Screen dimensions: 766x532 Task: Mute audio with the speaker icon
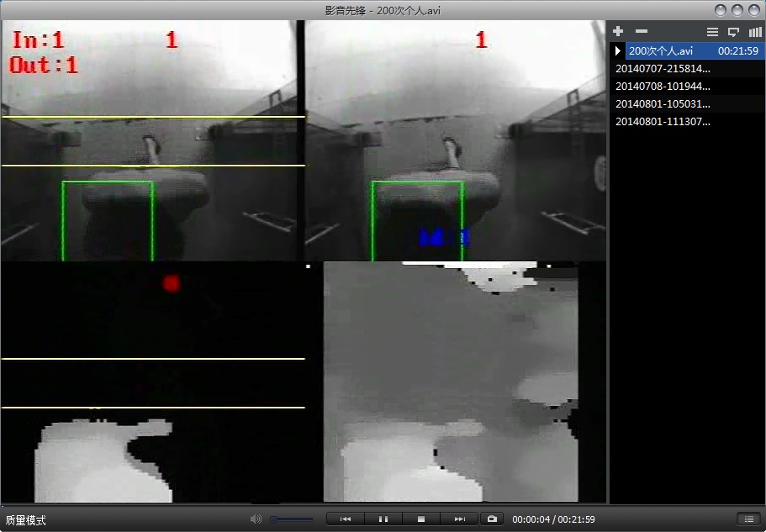tap(256, 519)
